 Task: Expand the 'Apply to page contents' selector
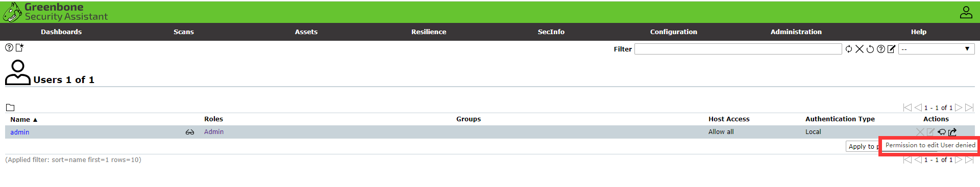(862, 146)
